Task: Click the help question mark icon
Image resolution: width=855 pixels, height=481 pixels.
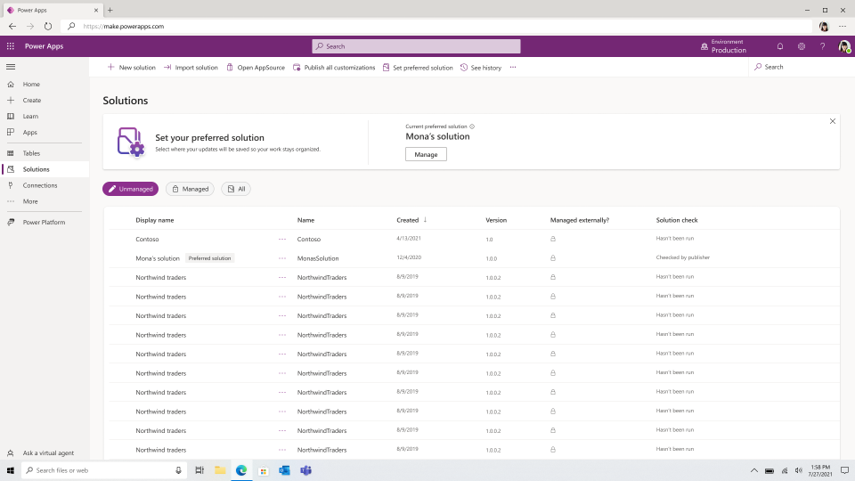Action: point(822,46)
